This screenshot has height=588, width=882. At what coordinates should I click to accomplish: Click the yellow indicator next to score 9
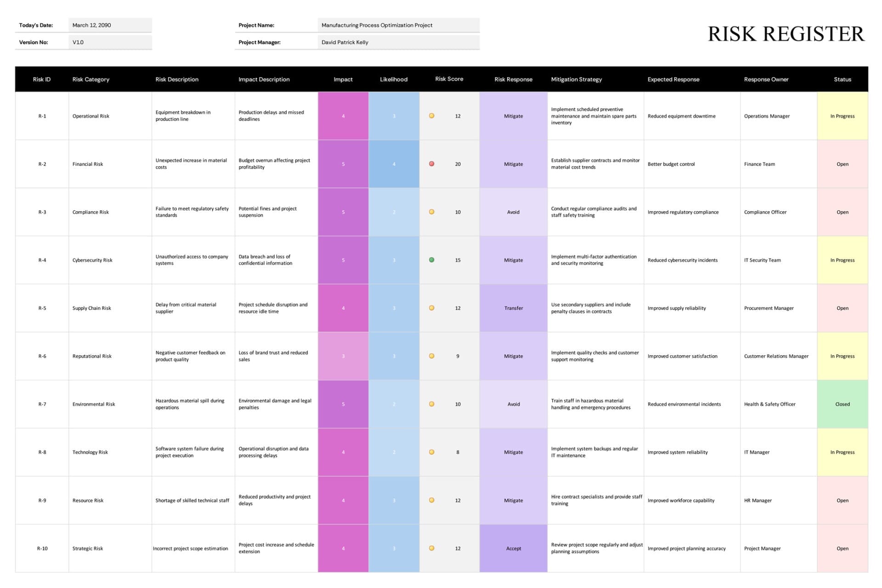[x=432, y=356]
